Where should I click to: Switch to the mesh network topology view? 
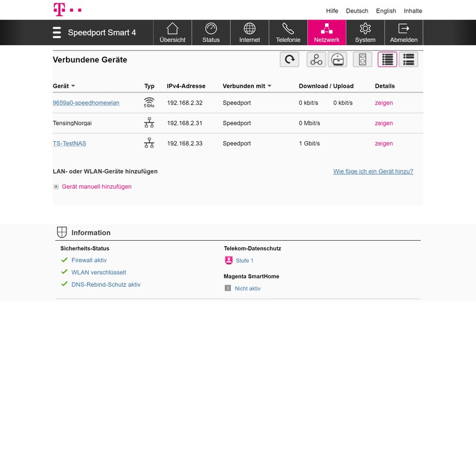316,60
